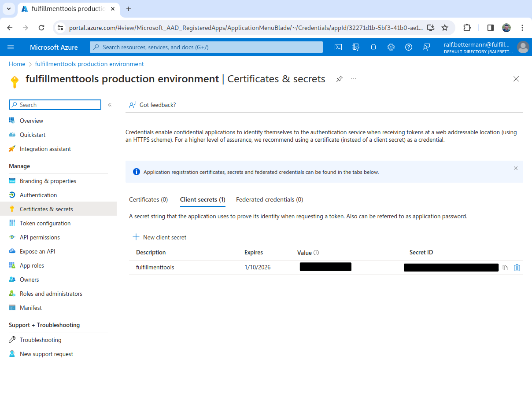Screen dimensions: 532x397
Task: Open Troubleshooting
Action: [41, 340]
